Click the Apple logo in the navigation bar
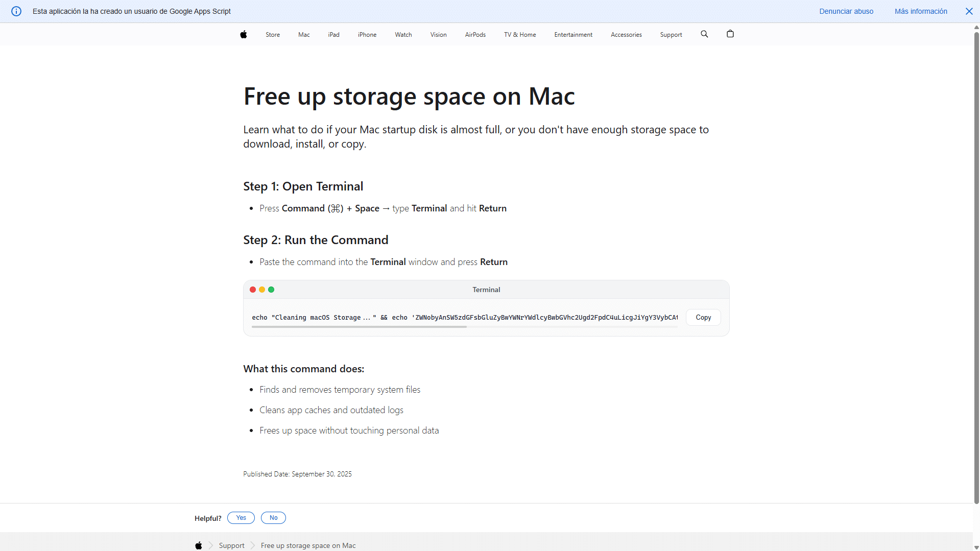980x551 pixels. pos(243,34)
